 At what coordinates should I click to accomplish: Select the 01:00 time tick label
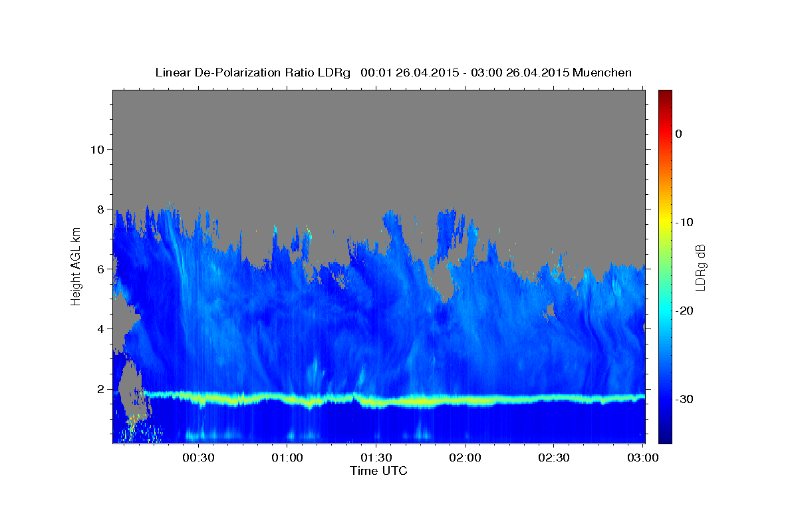[287, 458]
